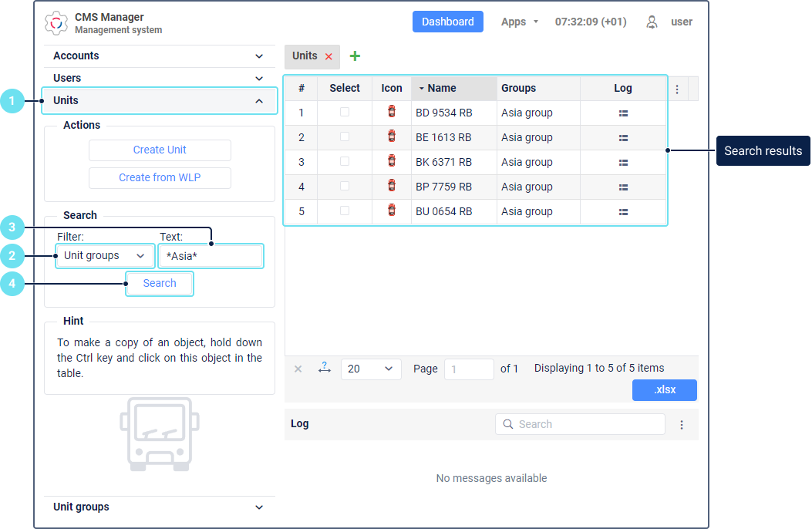Open the Apps menu
The width and height of the screenshot is (812, 529).
[520, 22]
